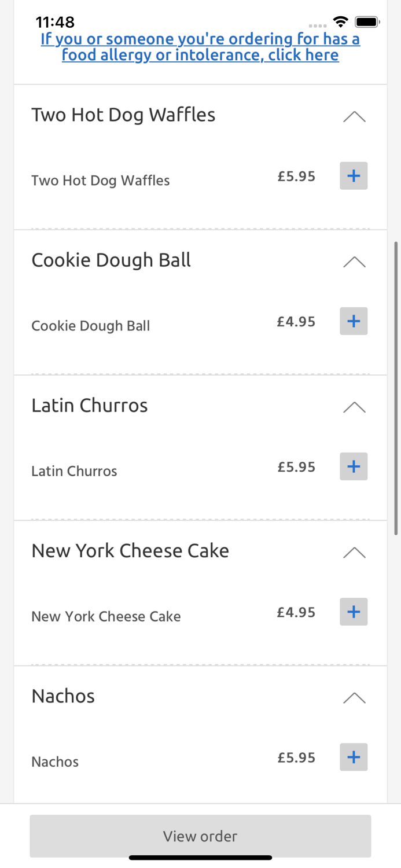Collapse the New York Cheese Cake section
This screenshot has height=868, width=401.
(x=354, y=553)
